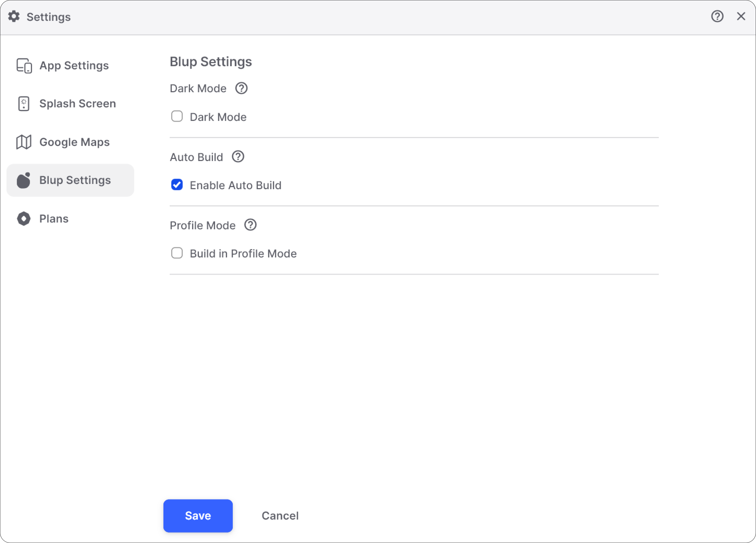Open help tooltip for Auto Build

coord(238,157)
